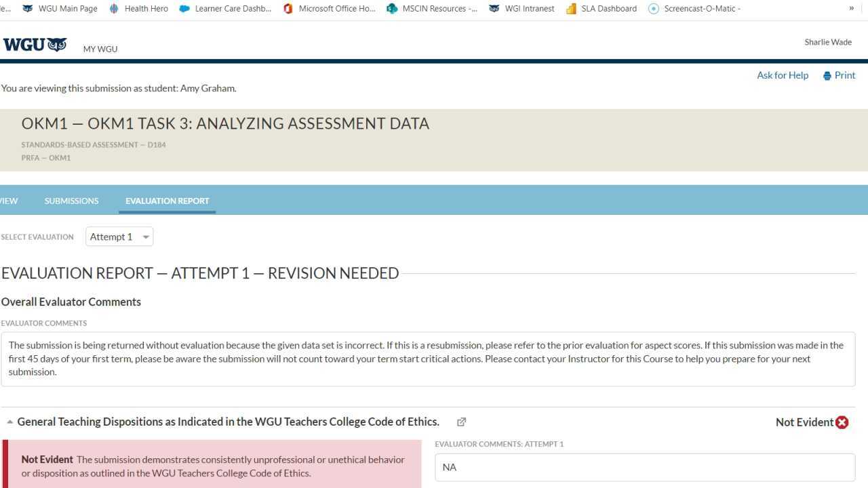Viewport: 868px width, 488px height.
Task: Show more bookmarks with the chevron
Action: pyautogui.click(x=852, y=8)
